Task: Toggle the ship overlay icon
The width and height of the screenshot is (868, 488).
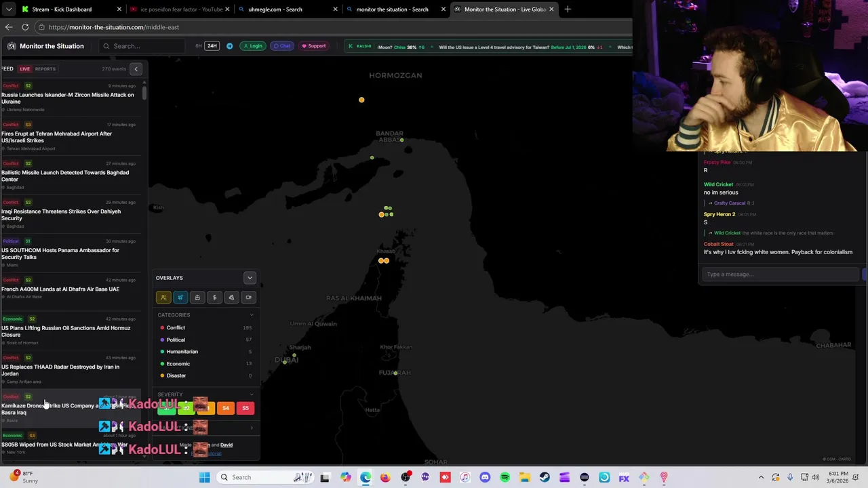Action: pos(197,297)
